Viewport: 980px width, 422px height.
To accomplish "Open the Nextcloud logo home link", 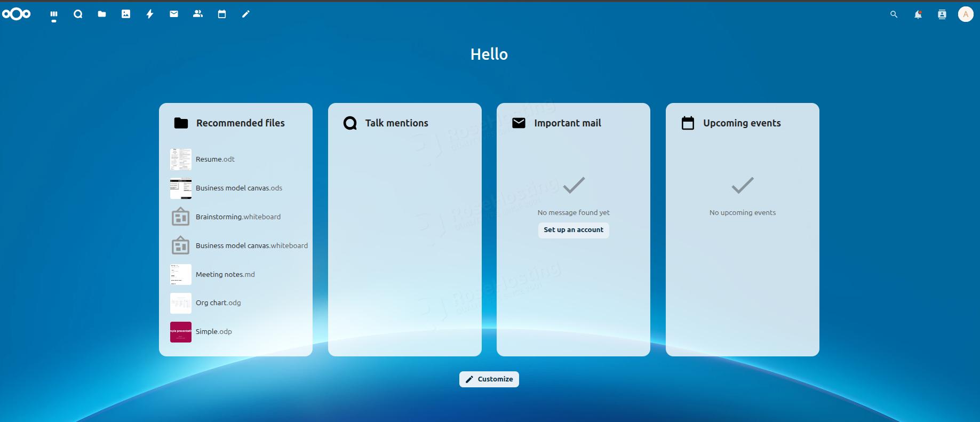I will pos(17,14).
